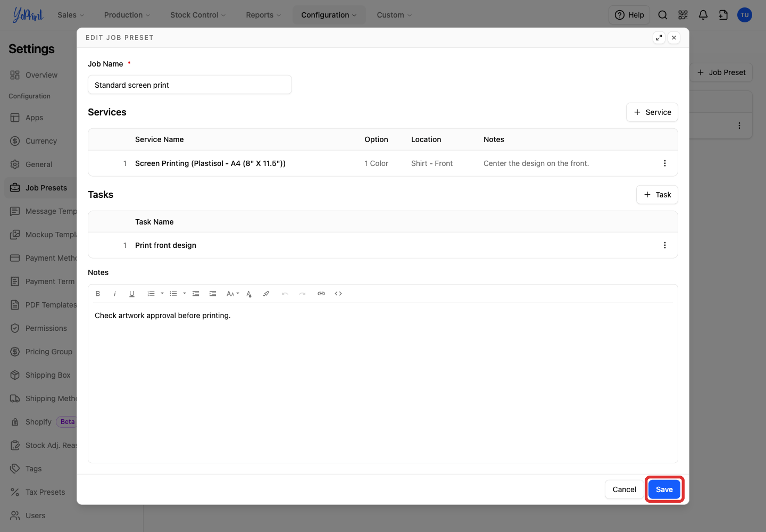Switch notes editor to code view
766x532 pixels.
(338, 294)
